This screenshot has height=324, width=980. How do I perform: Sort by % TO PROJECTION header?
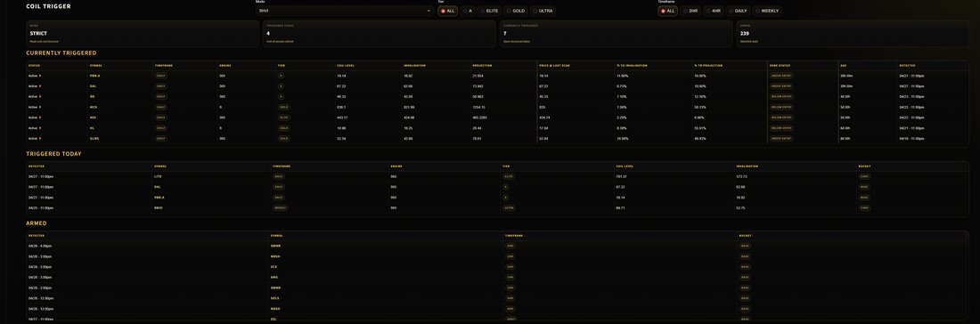(x=709, y=66)
